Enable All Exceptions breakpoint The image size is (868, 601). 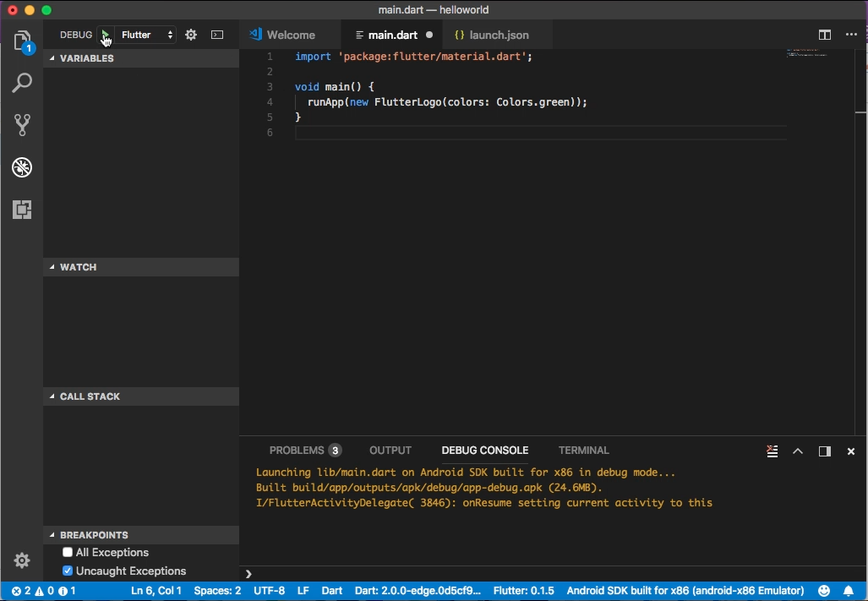pyautogui.click(x=68, y=552)
